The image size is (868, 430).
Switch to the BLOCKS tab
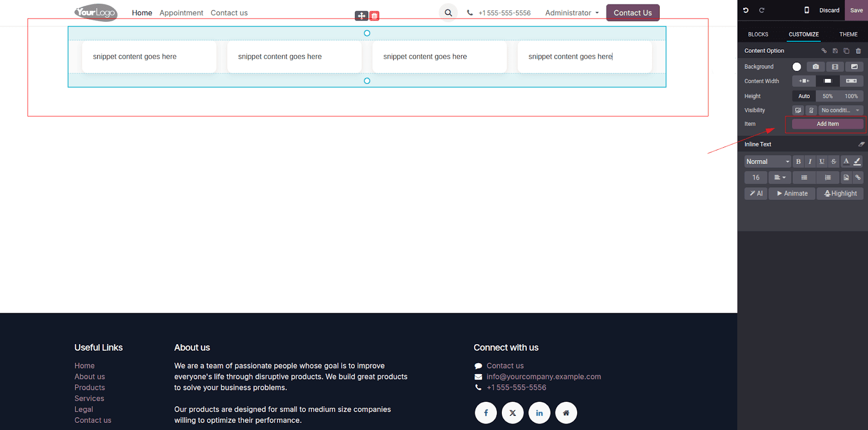[758, 34]
